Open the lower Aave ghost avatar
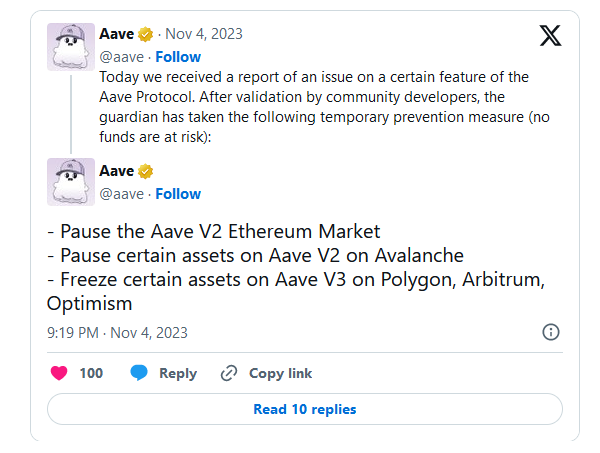Screen dimensions: 600x453 pyautogui.click(x=71, y=182)
